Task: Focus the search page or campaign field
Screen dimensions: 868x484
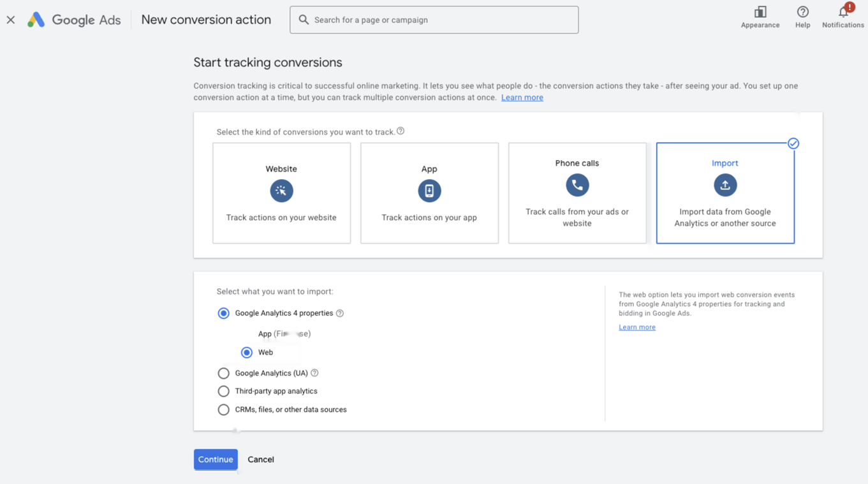Action: coord(434,20)
